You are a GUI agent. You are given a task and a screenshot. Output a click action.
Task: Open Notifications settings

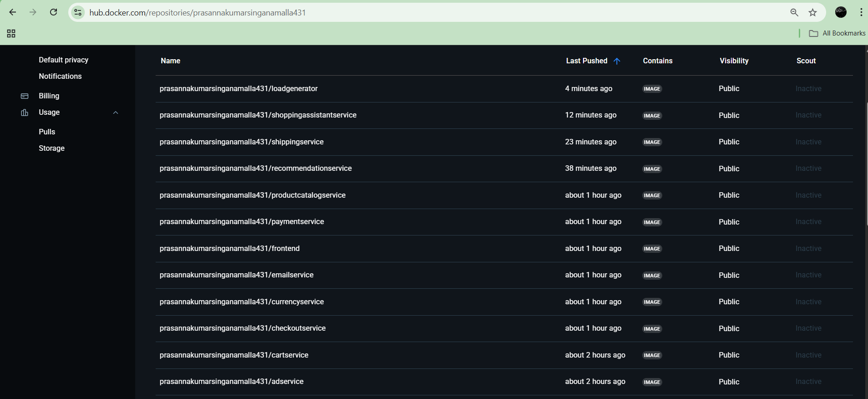coord(60,76)
